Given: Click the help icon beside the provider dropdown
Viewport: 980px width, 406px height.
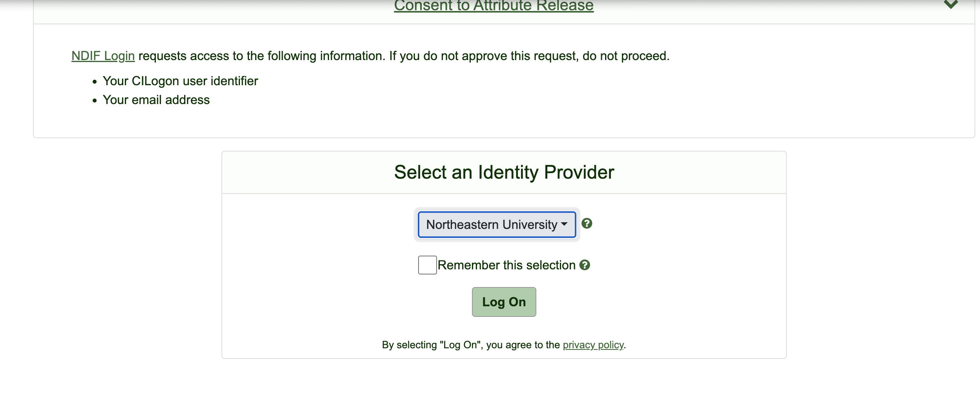Looking at the screenshot, I should (x=587, y=223).
